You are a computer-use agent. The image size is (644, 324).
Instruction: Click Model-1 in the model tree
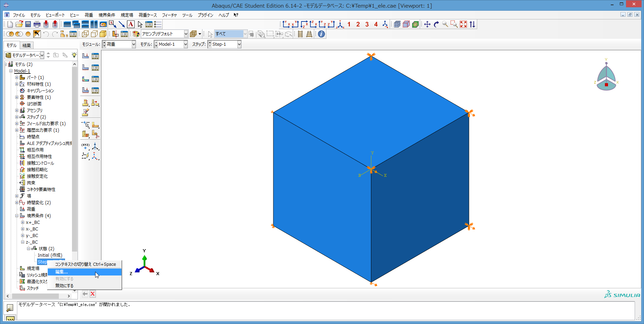point(22,71)
